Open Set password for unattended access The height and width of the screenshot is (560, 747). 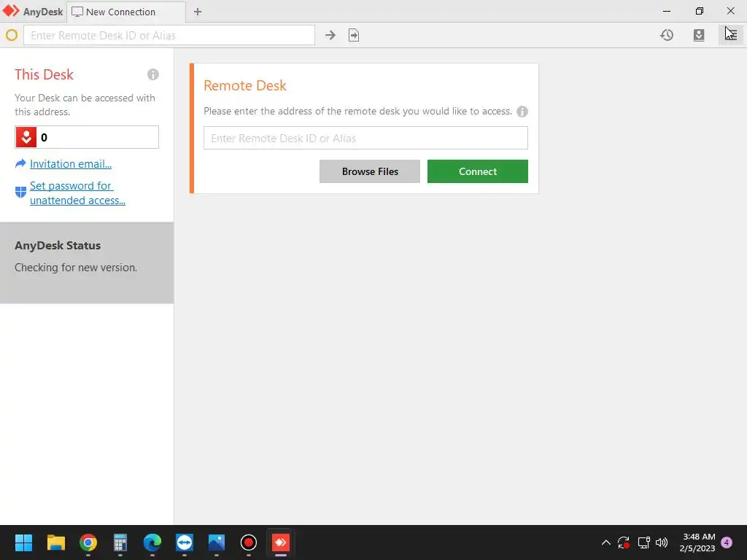tap(77, 192)
